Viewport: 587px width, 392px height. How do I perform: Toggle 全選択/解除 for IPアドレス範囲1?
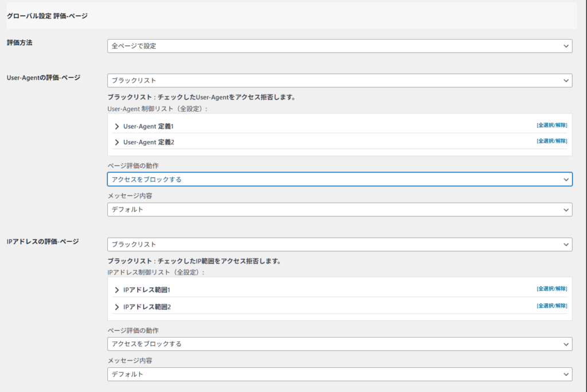click(551, 289)
